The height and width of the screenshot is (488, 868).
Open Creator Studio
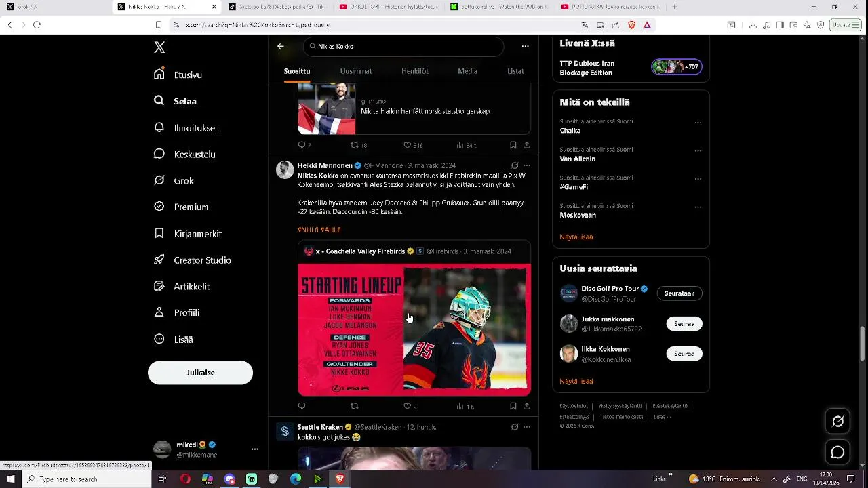pyautogui.click(x=193, y=260)
